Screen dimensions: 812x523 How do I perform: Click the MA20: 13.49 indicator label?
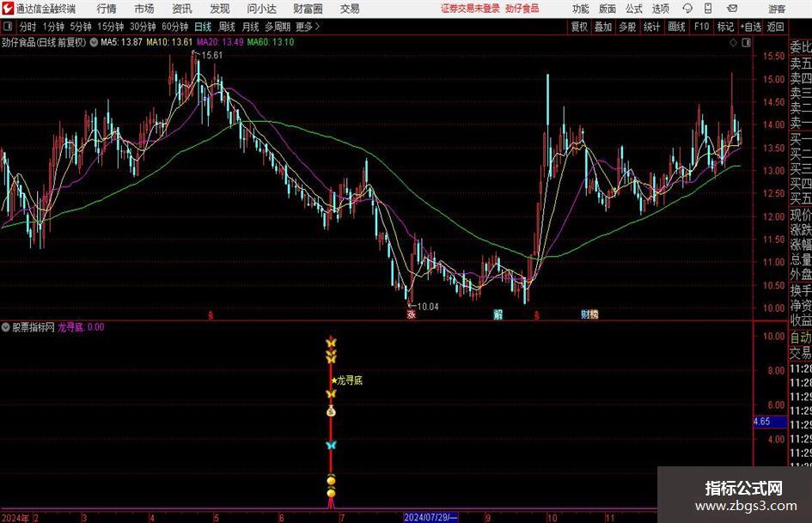pyautogui.click(x=220, y=42)
